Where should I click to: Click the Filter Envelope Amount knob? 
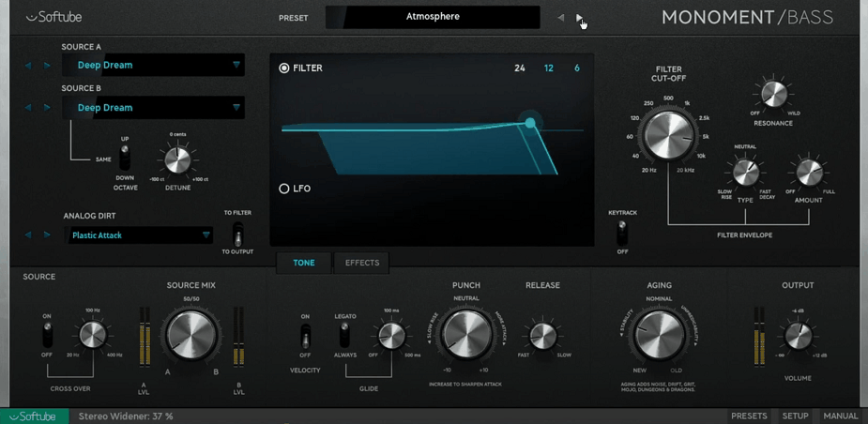point(809,173)
